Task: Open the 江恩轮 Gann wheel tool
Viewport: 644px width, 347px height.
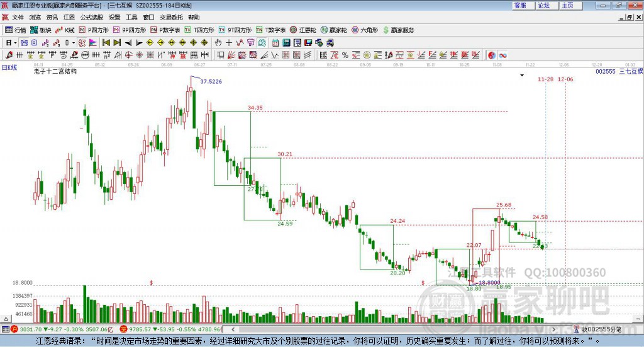Action: point(303,30)
